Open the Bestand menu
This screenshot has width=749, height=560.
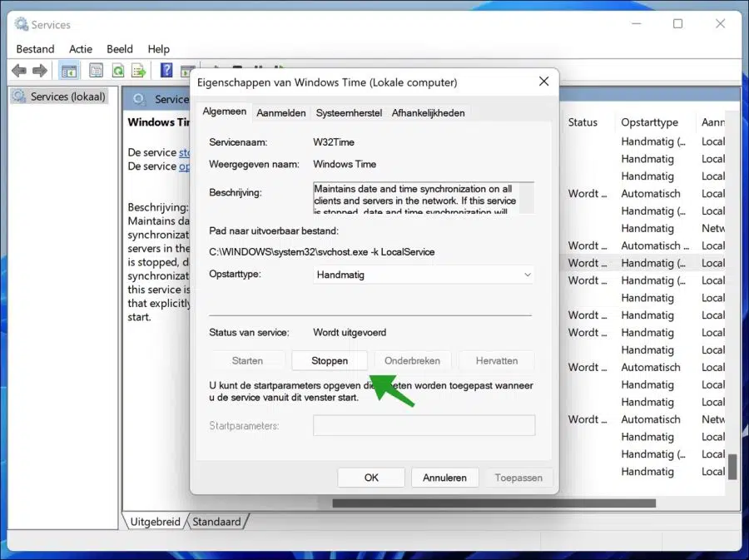(35, 49)
